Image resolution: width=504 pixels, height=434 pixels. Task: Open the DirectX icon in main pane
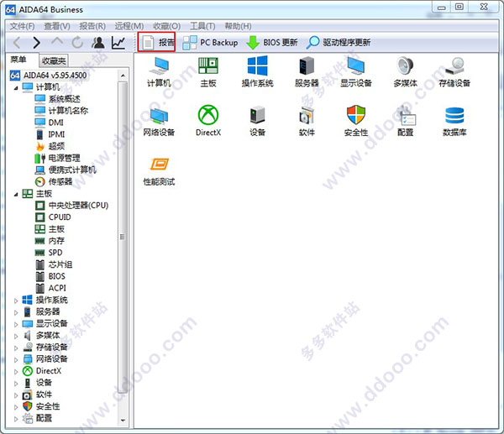[208, 121]
